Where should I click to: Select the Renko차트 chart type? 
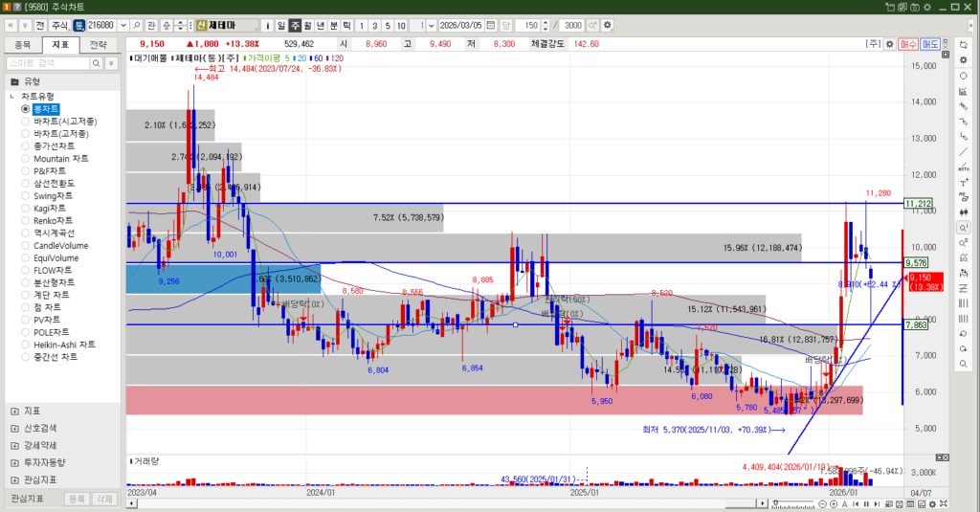(x=26, y=221)
